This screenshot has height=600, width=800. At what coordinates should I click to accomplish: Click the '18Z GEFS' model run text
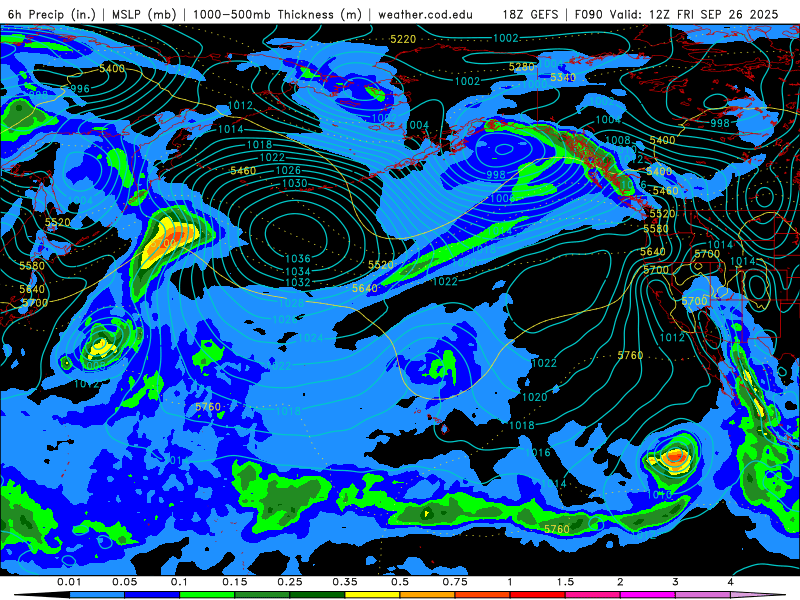pyautogui.click(x=530, y=14)
